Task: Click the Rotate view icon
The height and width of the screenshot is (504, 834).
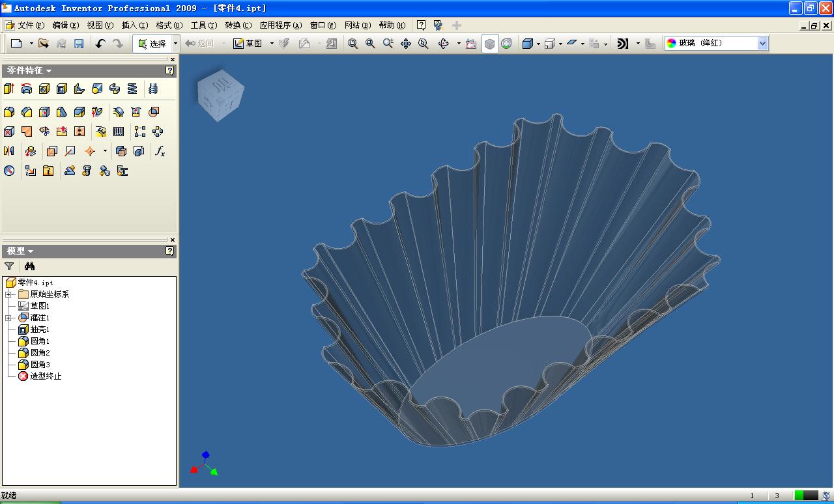Action: (444, 44)
